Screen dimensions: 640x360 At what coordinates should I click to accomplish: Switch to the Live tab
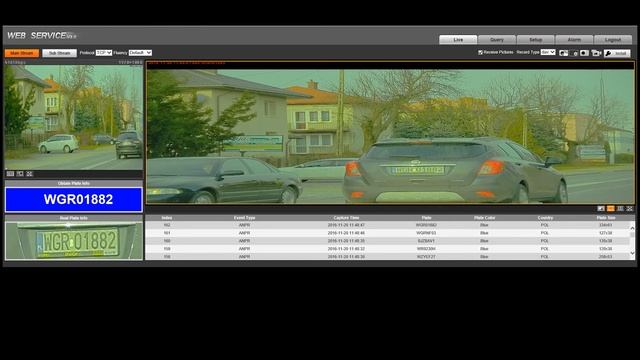pyautogui.click(x=458, y=40)
